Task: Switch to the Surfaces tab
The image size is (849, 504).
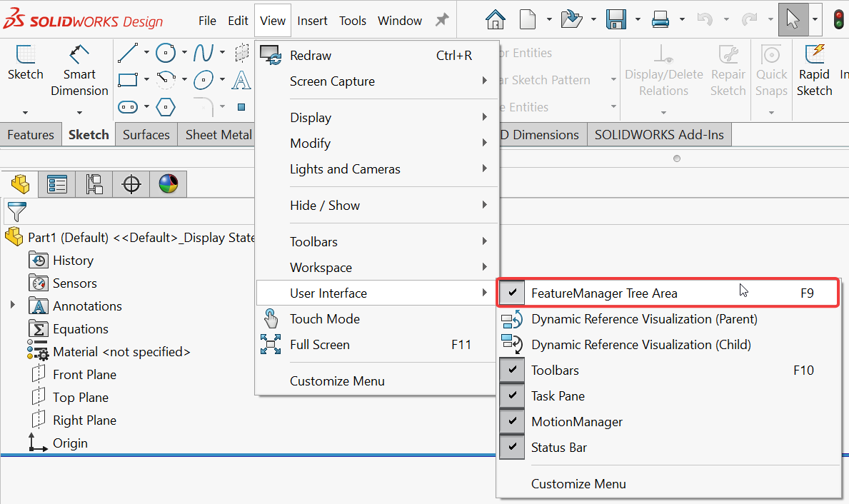Action: tap(146, 135)
